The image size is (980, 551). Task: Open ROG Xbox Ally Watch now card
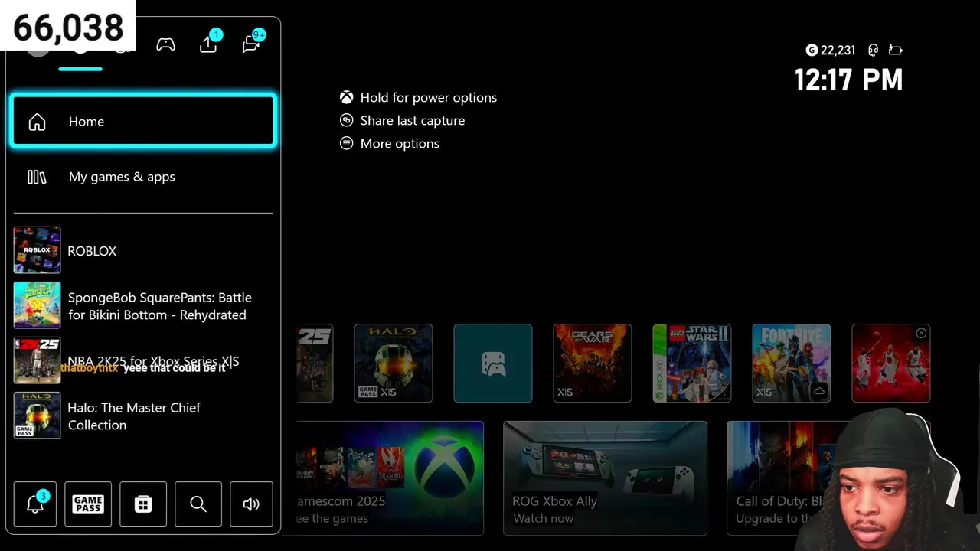605,478
